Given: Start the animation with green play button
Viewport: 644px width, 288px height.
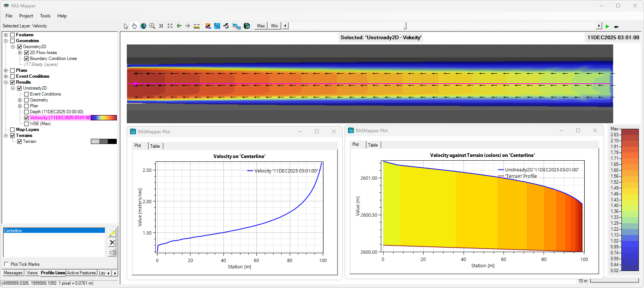Looking at the screenshot, I should pos(607,26).
